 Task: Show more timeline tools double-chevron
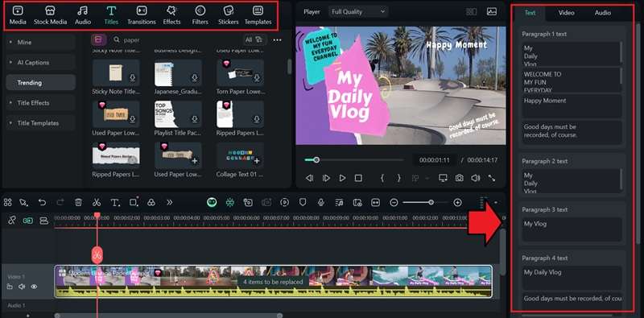(170, 202)
